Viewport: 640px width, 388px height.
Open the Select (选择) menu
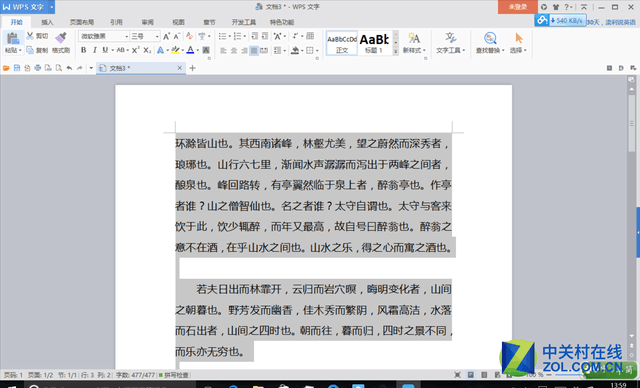pos(518,43)
